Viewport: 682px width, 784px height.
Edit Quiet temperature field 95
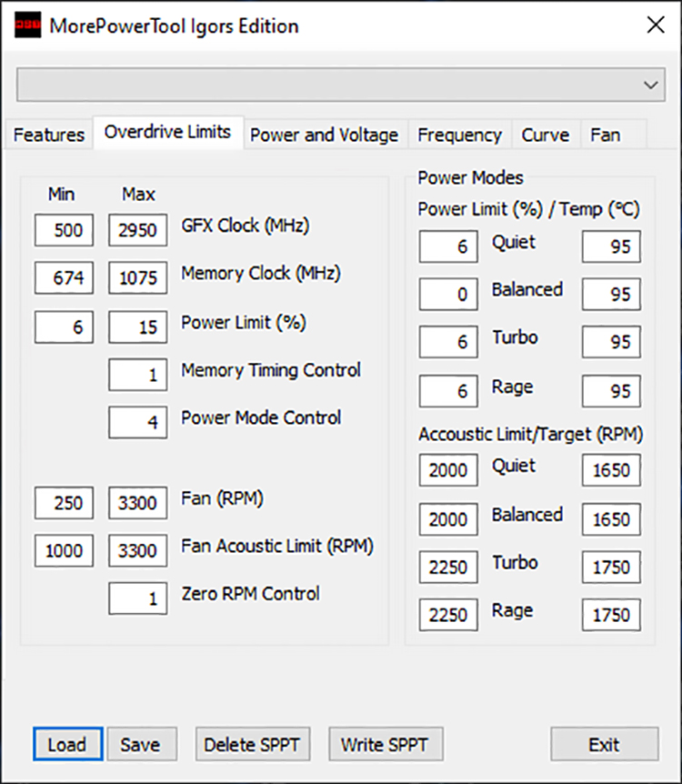coord(611,246)
